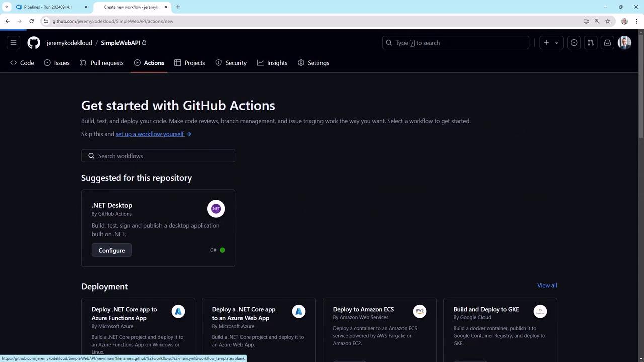View all Deployment workflows
This screenshot has width=644, height=362.
pyautogui.click(x=547, y=285)
